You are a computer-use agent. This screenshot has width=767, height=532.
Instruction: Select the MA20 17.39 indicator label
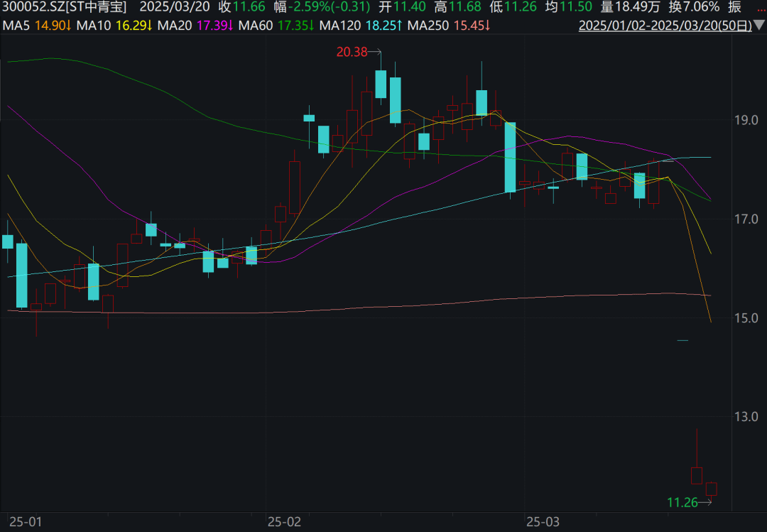pyautogui.click(x=195, y=26)
